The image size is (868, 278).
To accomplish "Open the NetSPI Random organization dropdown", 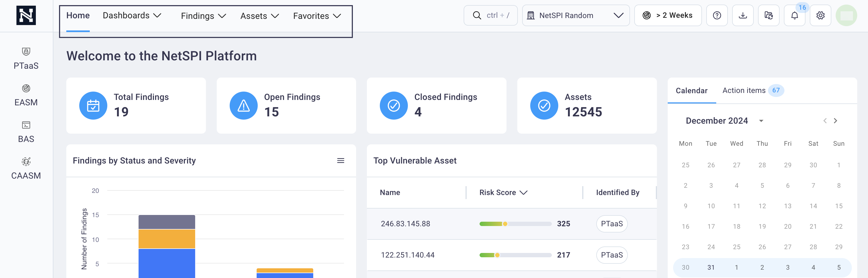I will point(576,15).
